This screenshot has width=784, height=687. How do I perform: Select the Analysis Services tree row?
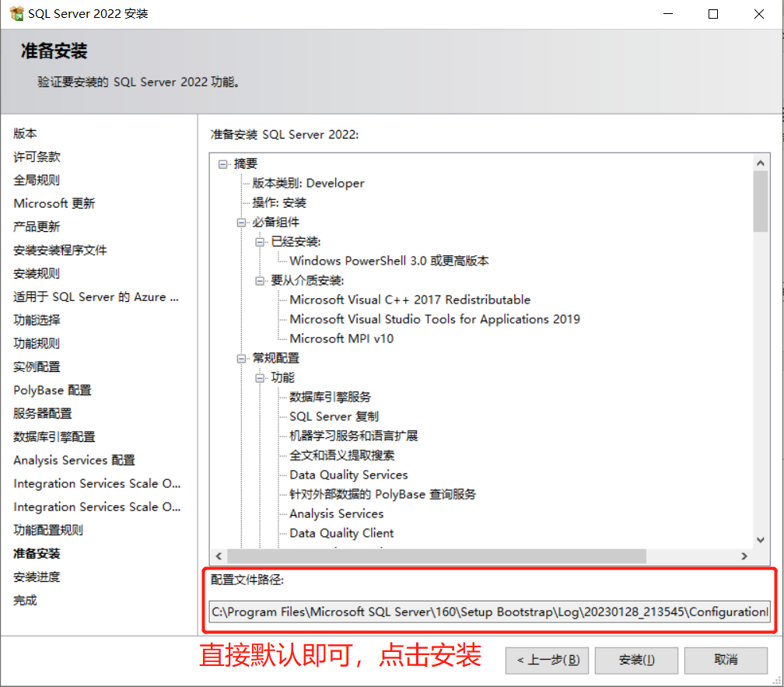[337, 514]
